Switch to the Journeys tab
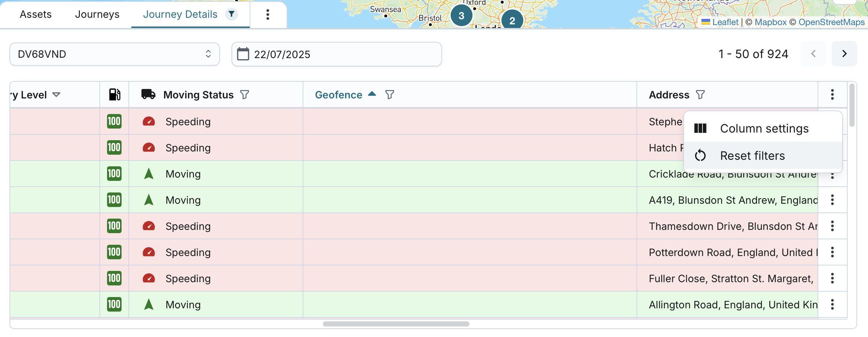Image resolution: width=868 pixels, height=337 pixels. [97, 15]
